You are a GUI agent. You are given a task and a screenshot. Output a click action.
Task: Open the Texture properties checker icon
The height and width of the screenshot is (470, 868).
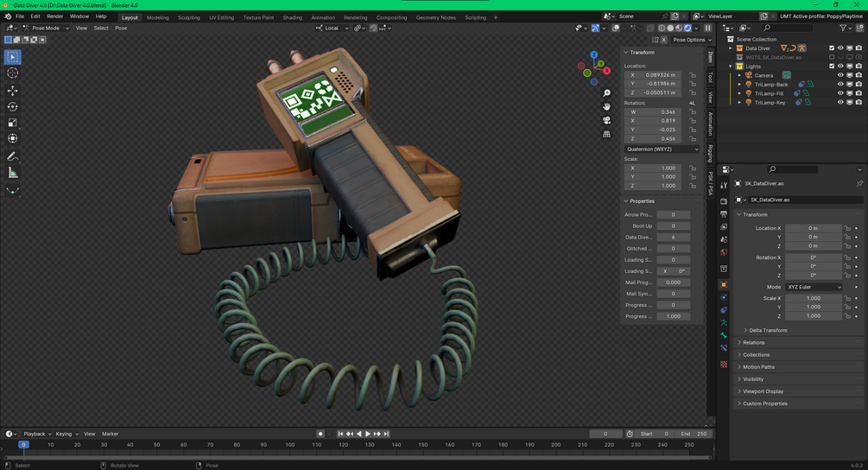(724, 365)
